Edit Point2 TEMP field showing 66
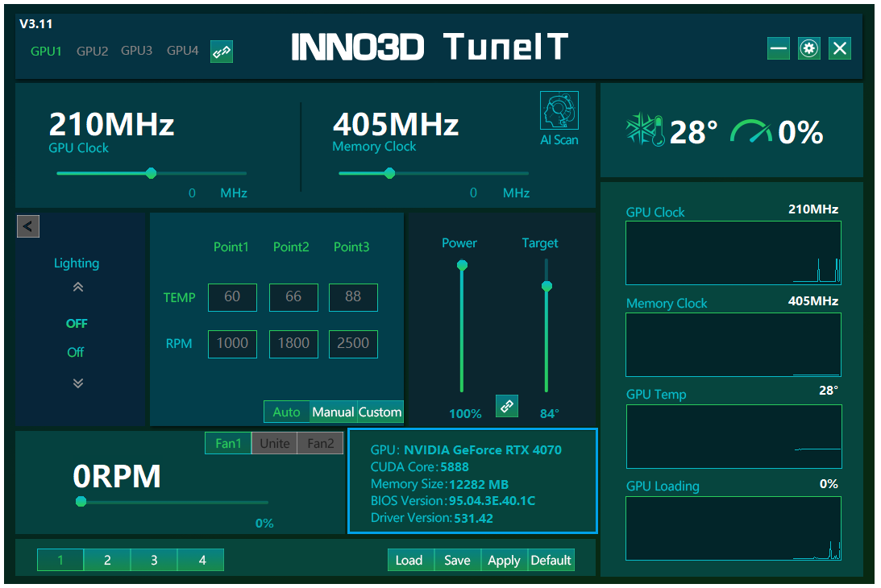Viewport: 881px width, 588px height. 294,297
